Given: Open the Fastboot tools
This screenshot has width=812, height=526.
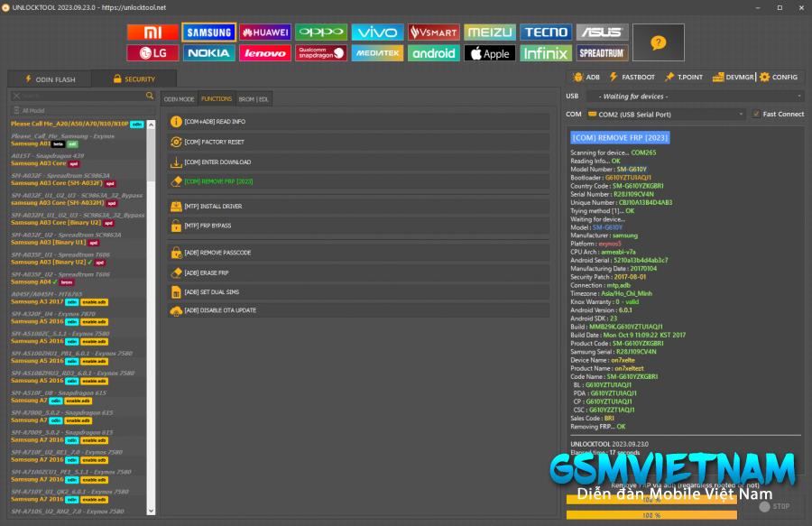Looking at the screenshot, I should 632,77.
